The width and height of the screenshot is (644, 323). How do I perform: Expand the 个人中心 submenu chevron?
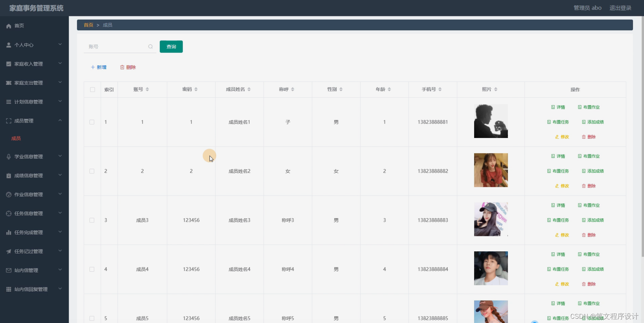60,44
